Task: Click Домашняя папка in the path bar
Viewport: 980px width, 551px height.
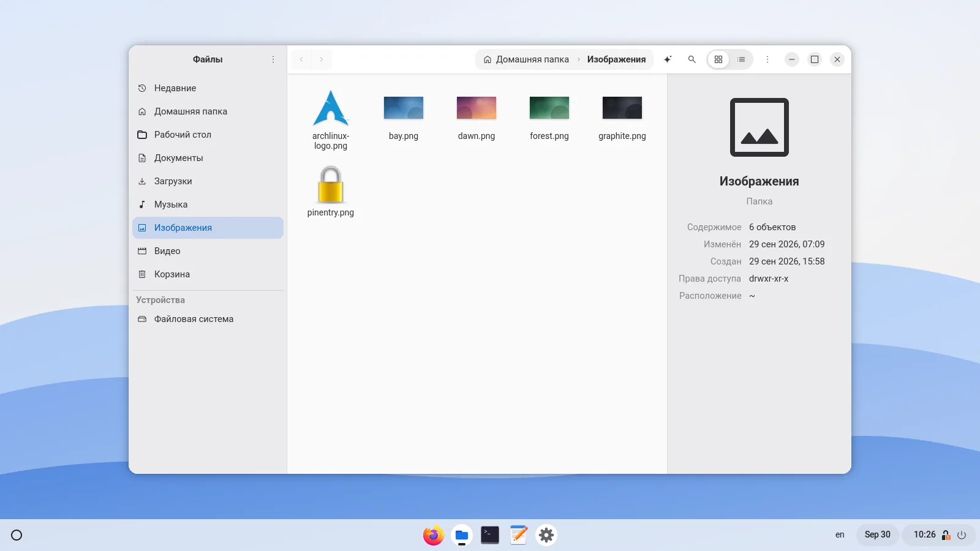Action: [526, 59]
